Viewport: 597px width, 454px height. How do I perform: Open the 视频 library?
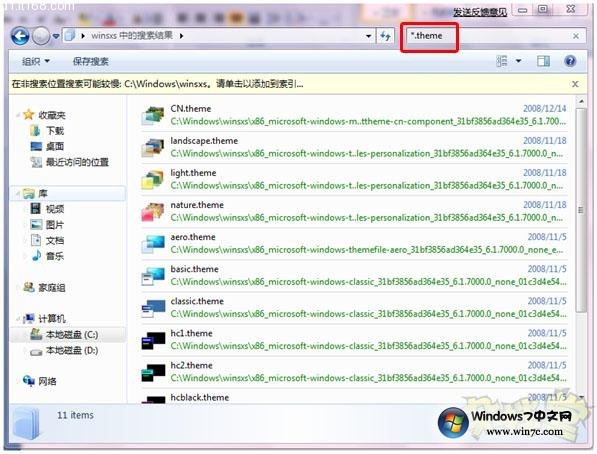click(x=55, y=209)
